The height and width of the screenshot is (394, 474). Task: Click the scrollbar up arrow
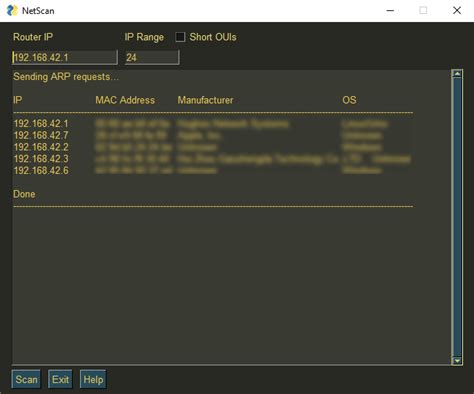(x=457, y=74)
